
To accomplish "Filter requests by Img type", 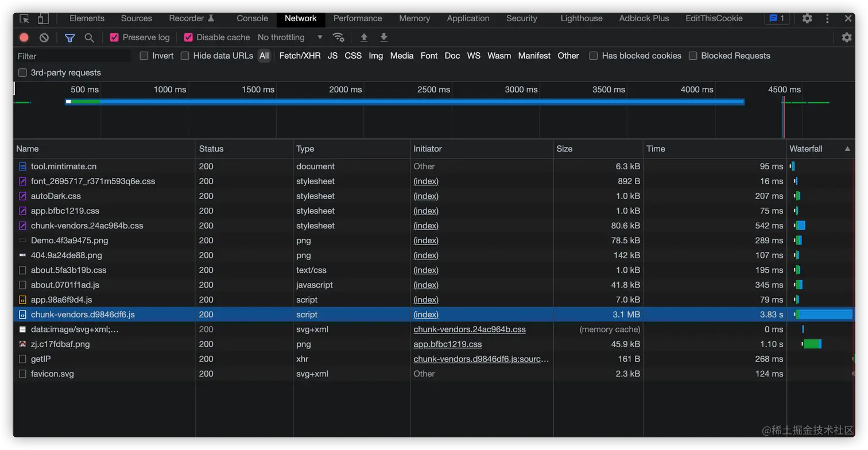I will point(376,56).
